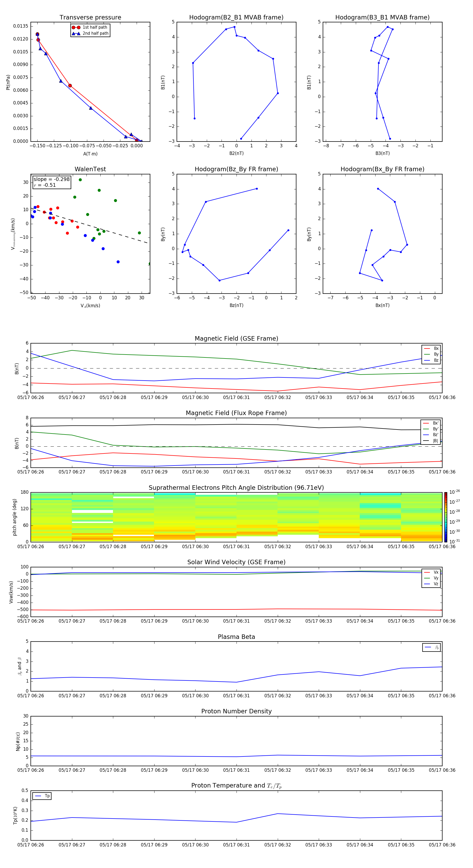Click the Suprathermal Electrons Pitch Angle Distribution title
Screen dimensions: 473x868
tap(236, 488)
